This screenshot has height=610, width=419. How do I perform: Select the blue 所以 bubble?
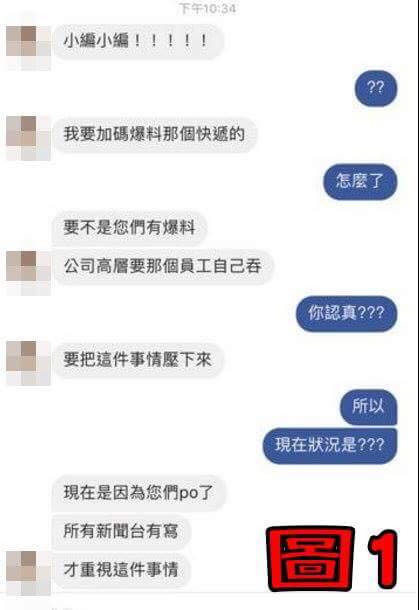(x=368, y=407)
